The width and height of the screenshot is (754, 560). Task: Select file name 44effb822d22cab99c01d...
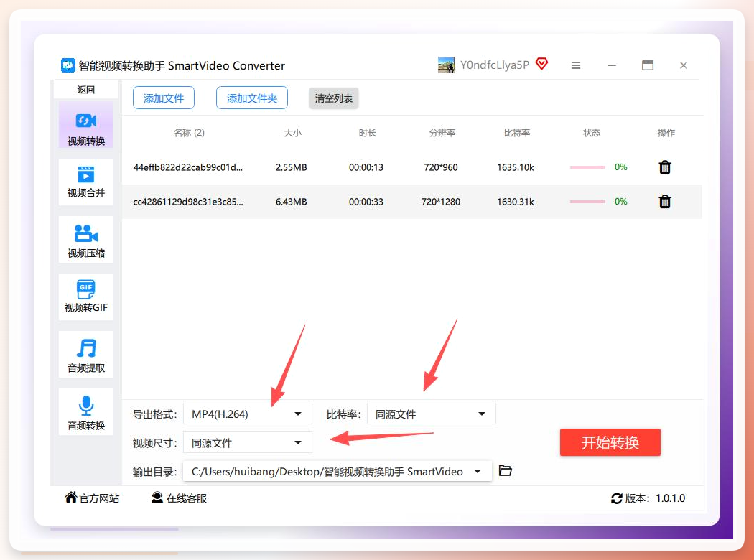coord(188,167)
